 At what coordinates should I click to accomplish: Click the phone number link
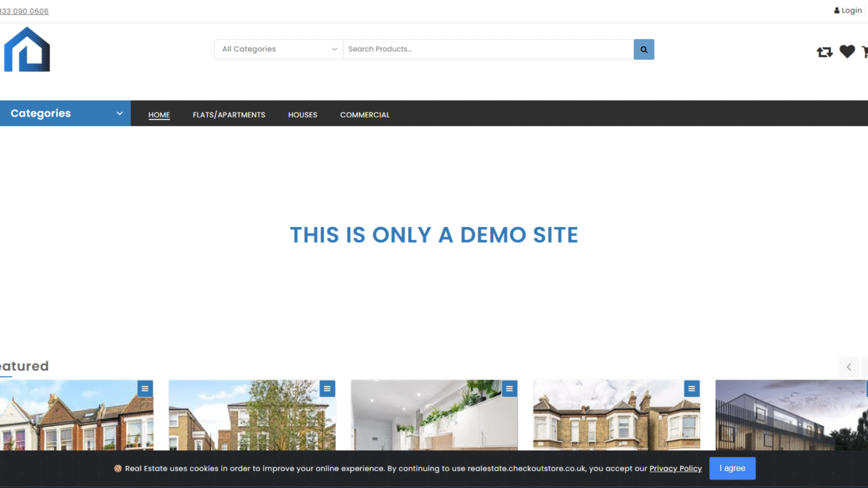click(24, 11)
